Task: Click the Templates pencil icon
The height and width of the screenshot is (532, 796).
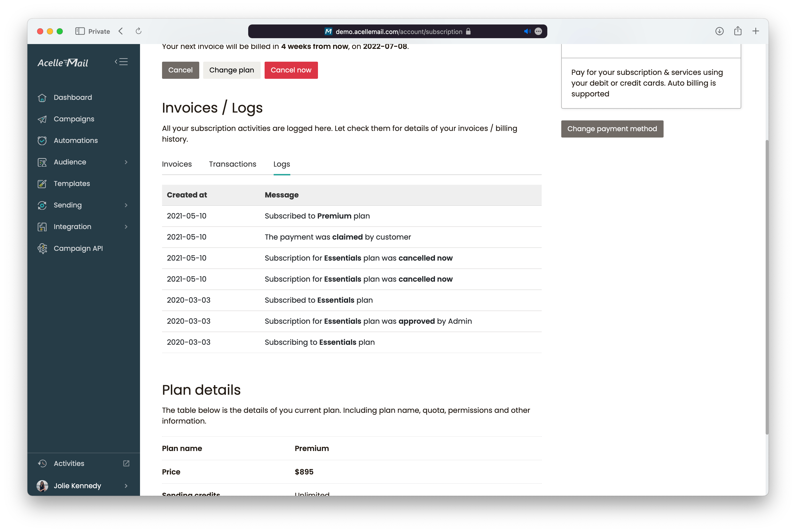Action: pyautogui.click(x=42, y=184)
